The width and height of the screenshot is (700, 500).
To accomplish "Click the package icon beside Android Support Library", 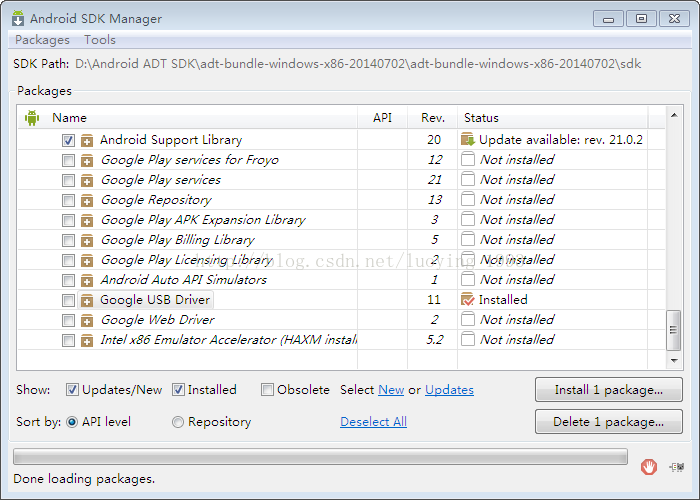I will click(87, 141).
